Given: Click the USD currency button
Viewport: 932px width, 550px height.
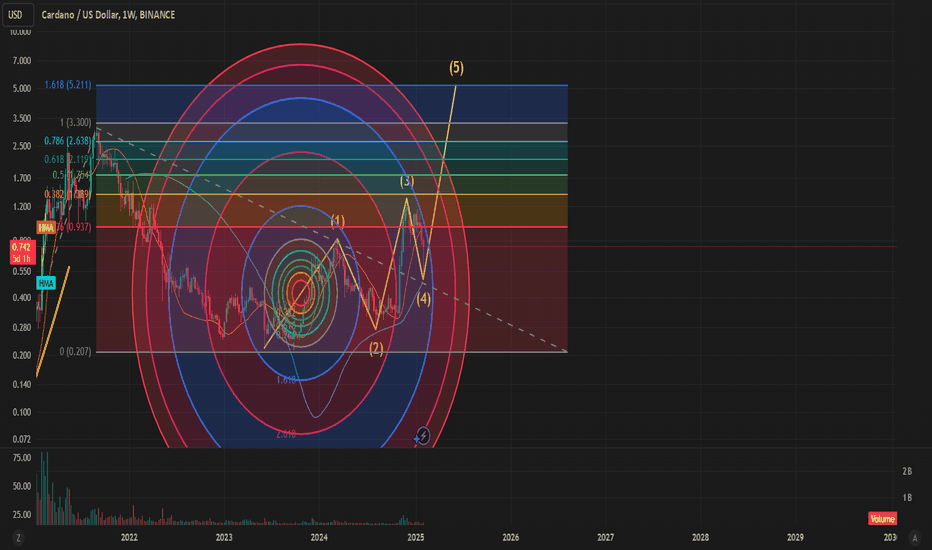Looking at the screenshot, I should coord(16,14).
